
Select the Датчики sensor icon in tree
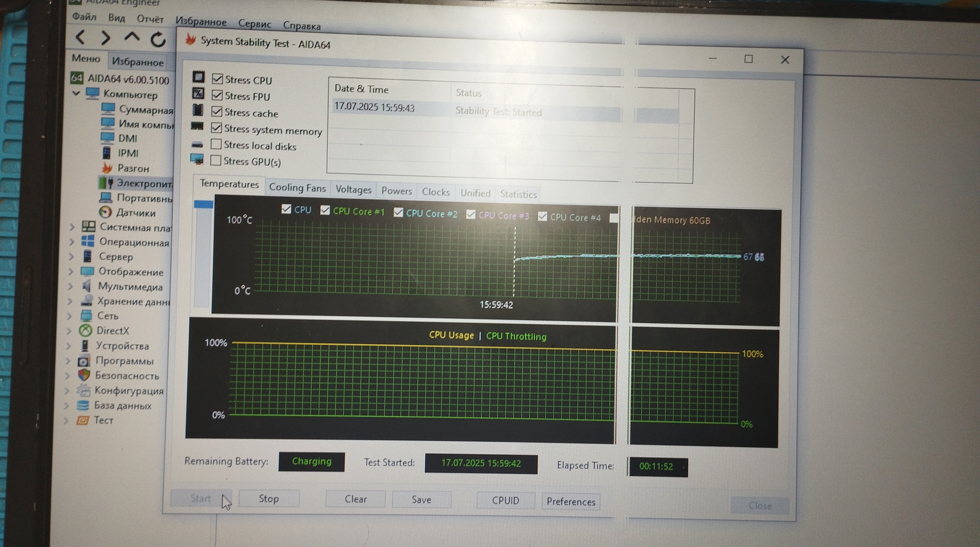click(105, 212)
